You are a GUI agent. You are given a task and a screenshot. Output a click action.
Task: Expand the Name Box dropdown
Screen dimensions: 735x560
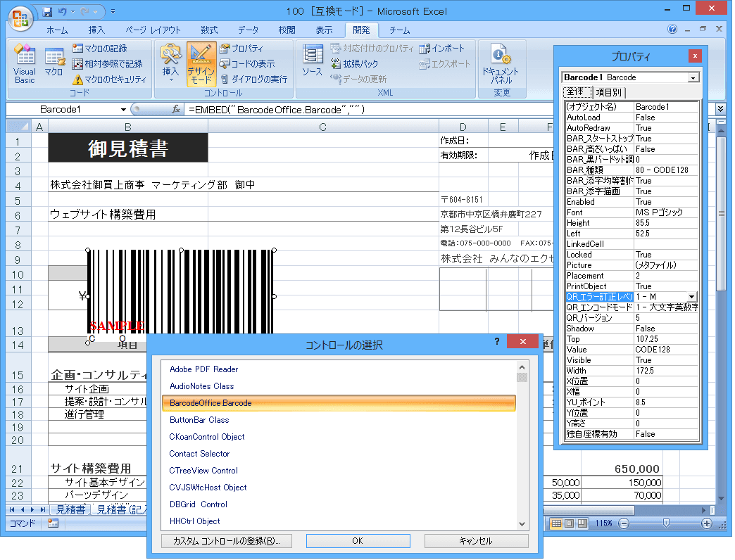(123, 110)
